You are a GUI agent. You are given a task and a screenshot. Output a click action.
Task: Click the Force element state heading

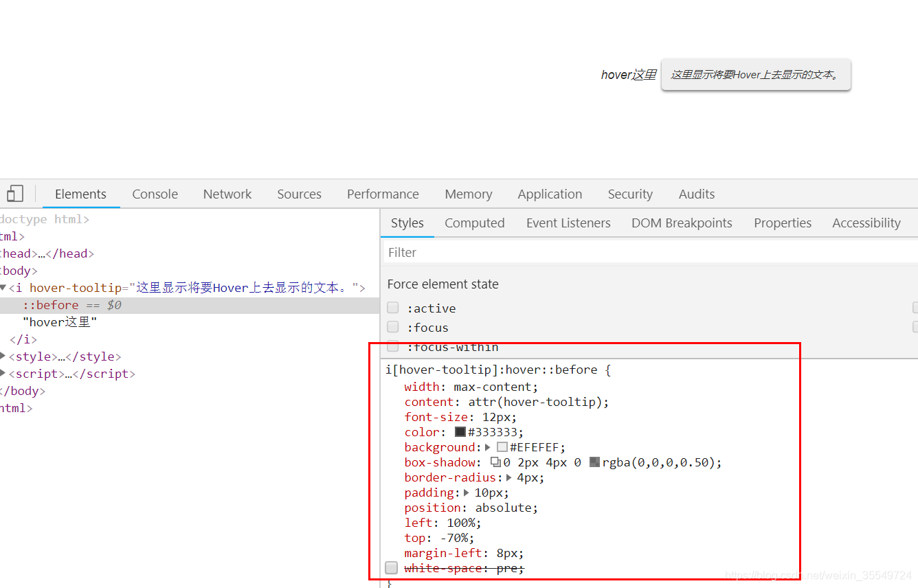(443, 284)
